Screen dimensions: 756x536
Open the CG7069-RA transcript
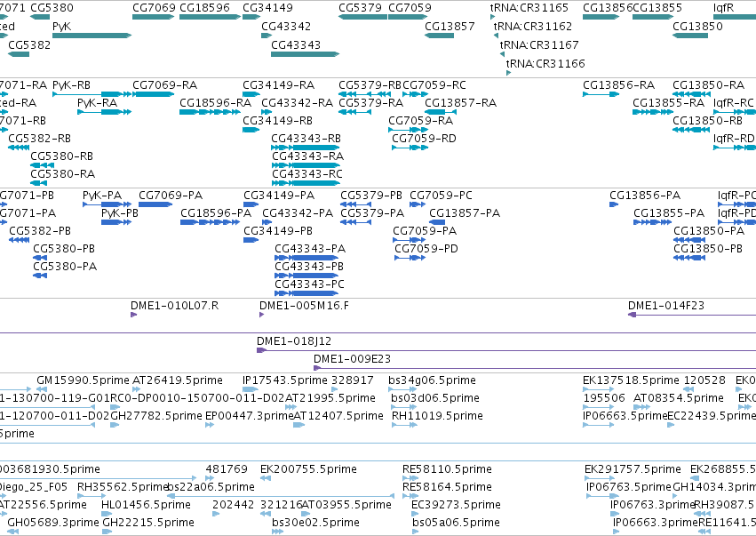(x=154, y=94)
